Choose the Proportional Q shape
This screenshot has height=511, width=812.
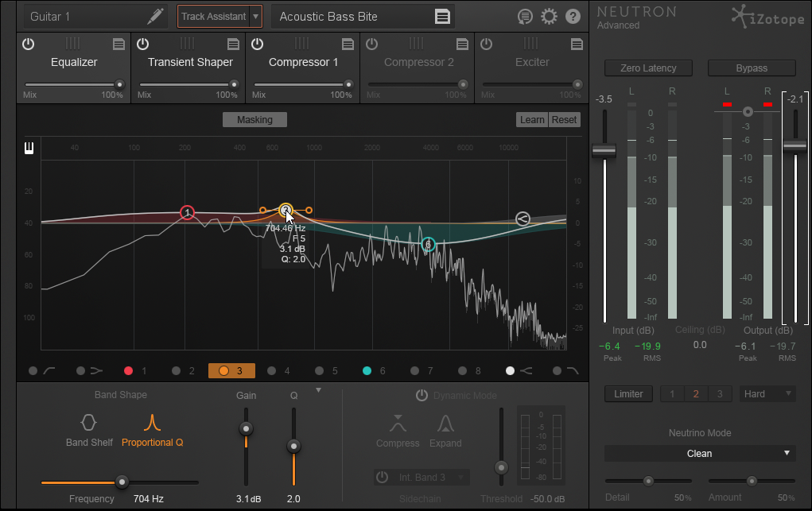click(x=152, y=430)
